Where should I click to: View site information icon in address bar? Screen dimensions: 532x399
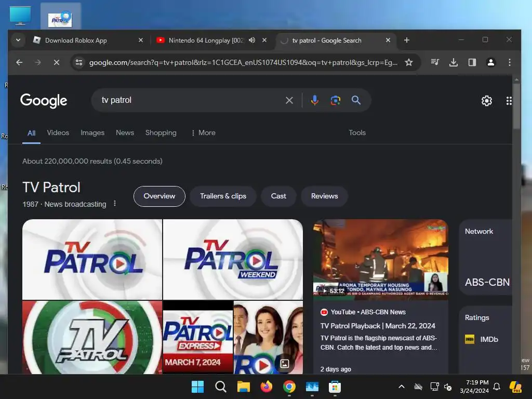(79, 62)
